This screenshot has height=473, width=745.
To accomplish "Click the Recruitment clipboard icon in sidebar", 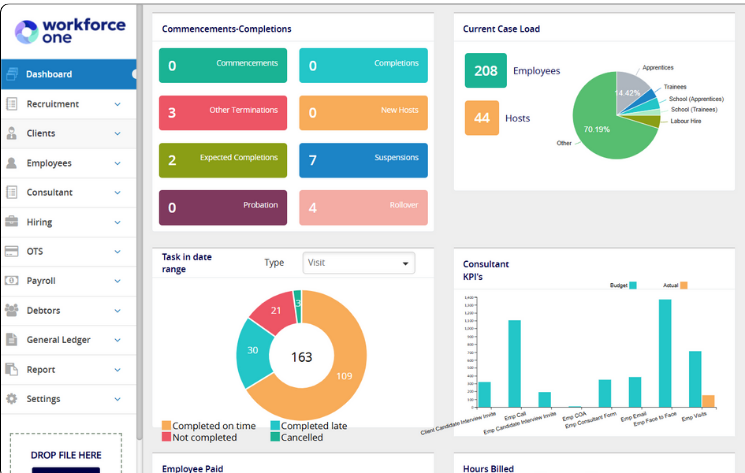I will click(x=12, y=104).
